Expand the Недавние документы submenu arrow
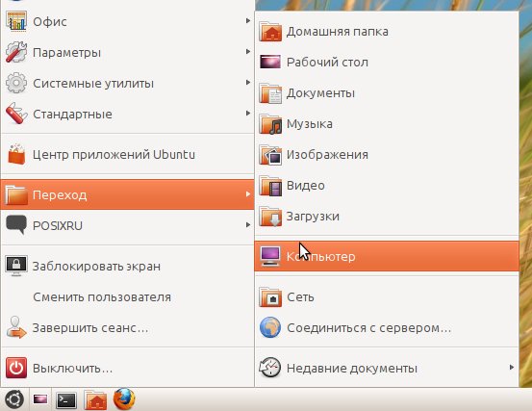This screenshot has height=411, width=532. click(511, 368)
